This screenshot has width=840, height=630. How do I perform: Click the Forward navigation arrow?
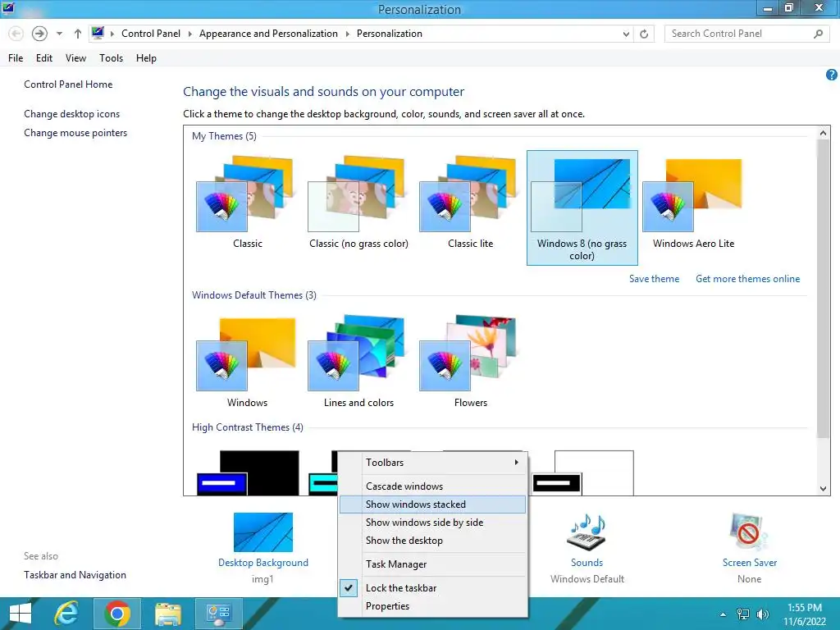(39, 34)
